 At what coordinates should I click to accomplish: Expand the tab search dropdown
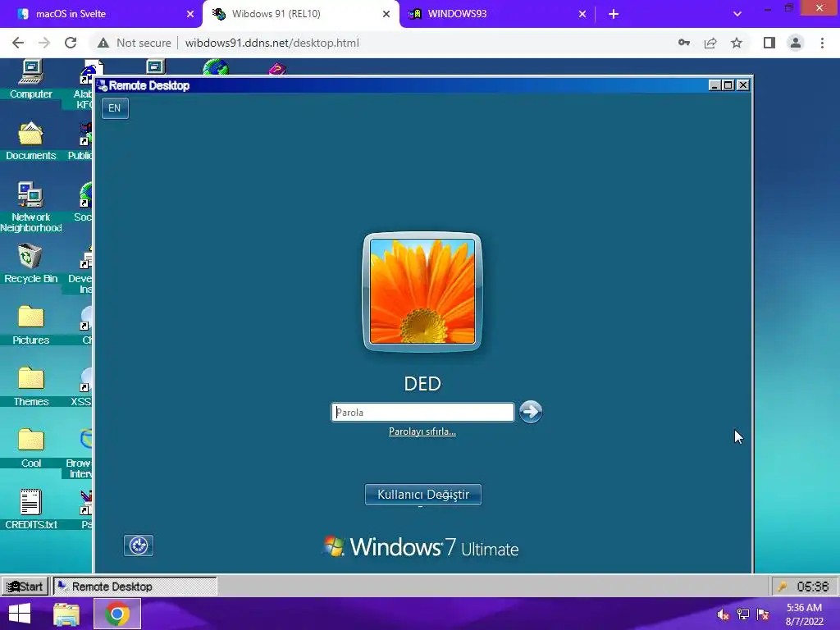click(737, 14)
